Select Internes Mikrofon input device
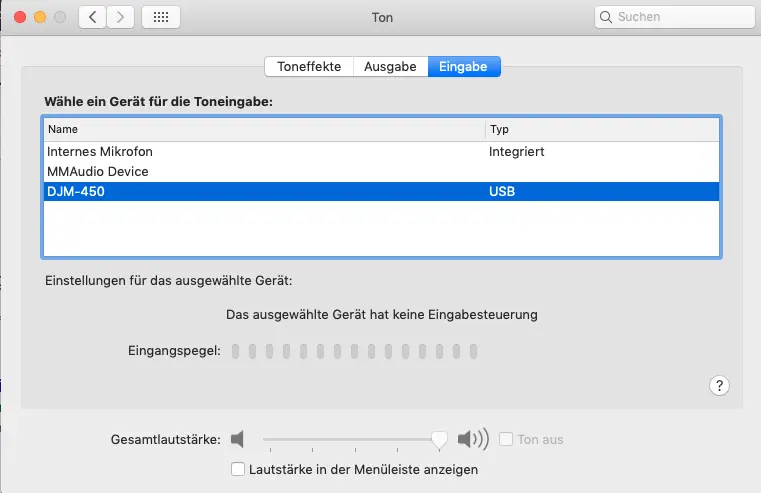The height and width of the screenshot is (493, 761). click(x=100, y=152)
